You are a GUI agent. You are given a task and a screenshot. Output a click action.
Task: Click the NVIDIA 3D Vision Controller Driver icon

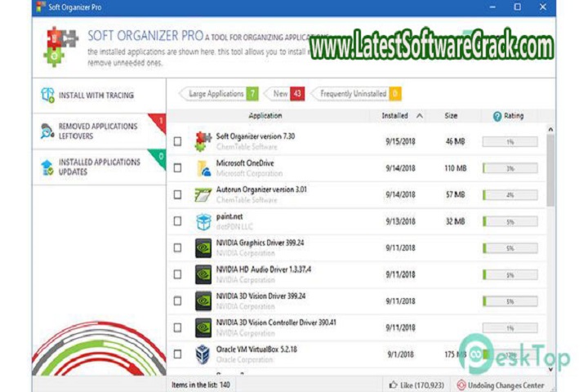(x=203, y=327)
